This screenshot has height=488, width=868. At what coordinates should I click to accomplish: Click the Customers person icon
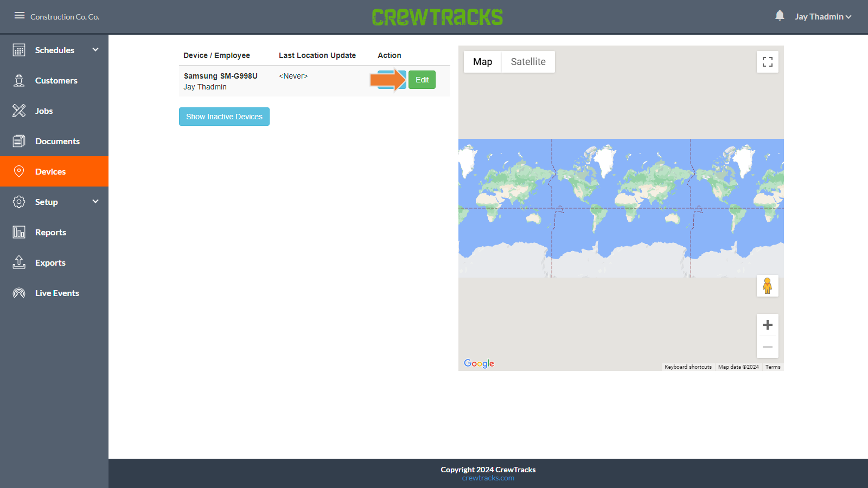19,80
